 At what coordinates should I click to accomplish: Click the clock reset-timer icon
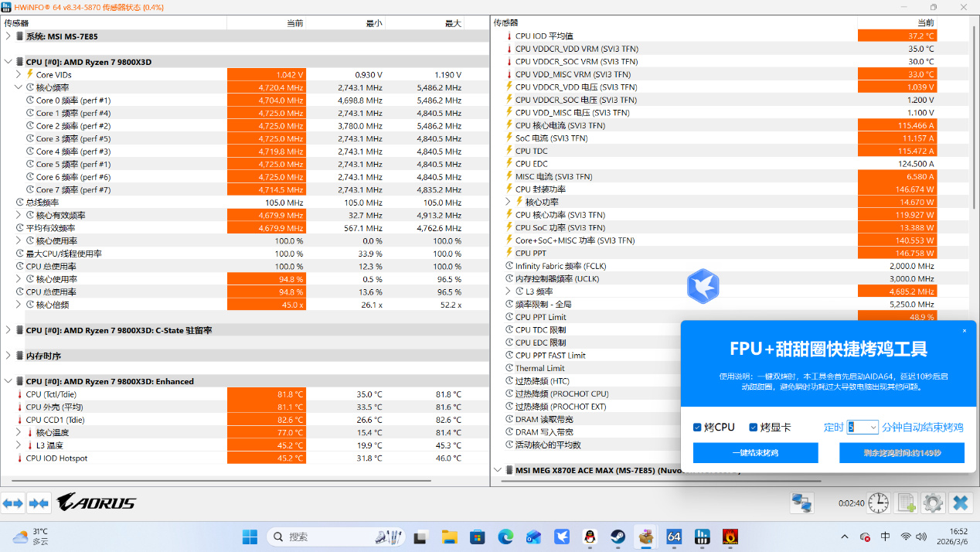(x=879, y=503)
